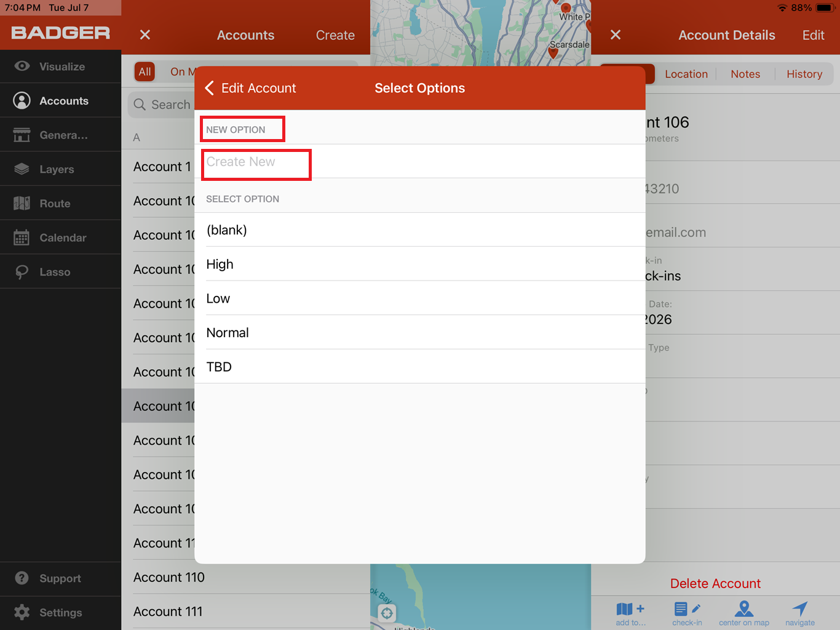Click the Scarsdale map pin
This screenshot has height=630, width=840.
(x=553, y=54)
